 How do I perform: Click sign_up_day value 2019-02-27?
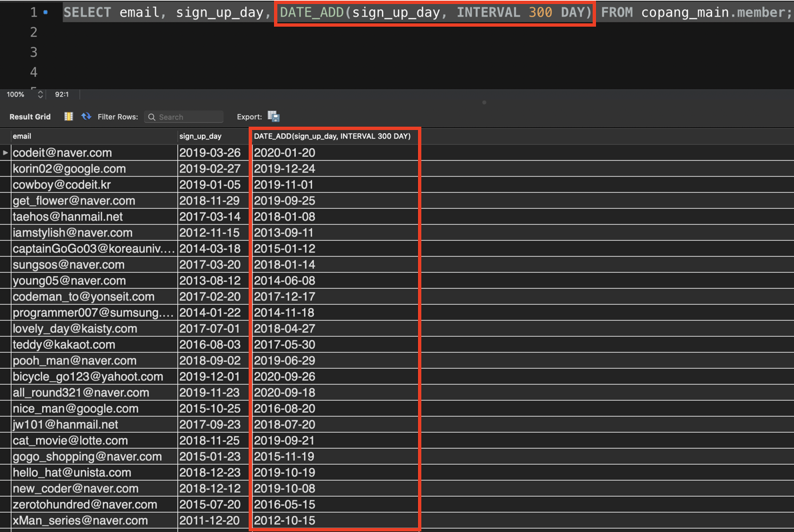209,169
